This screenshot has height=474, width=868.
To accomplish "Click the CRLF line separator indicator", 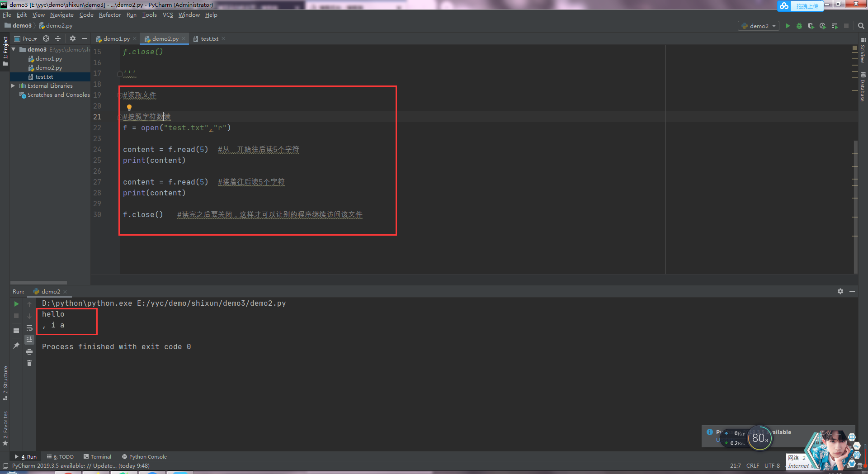I will point(753,466).
